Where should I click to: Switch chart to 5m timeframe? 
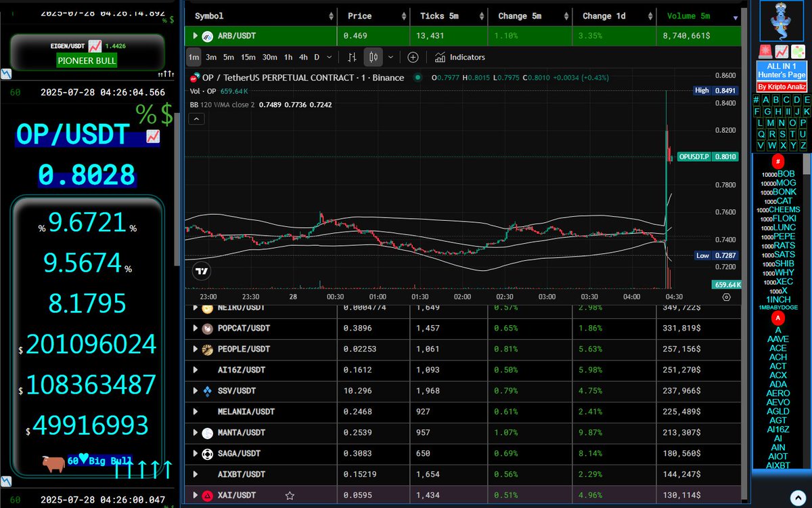pos(229,58)
